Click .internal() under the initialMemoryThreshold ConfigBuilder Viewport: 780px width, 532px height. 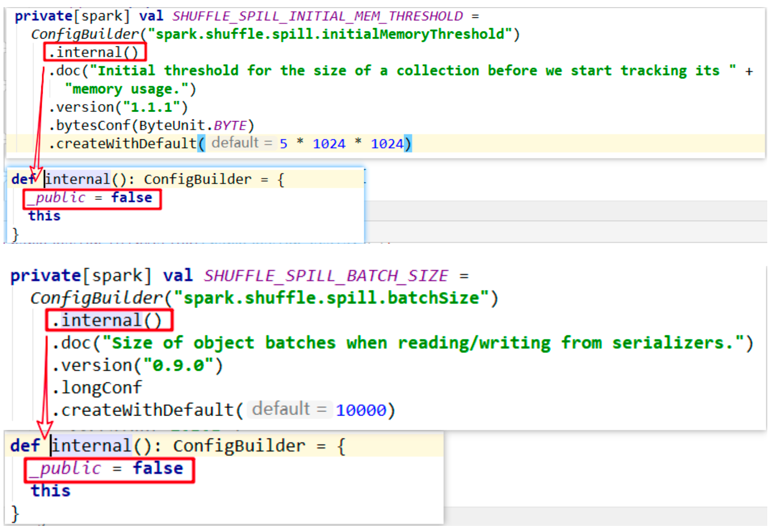click(95, 52)
